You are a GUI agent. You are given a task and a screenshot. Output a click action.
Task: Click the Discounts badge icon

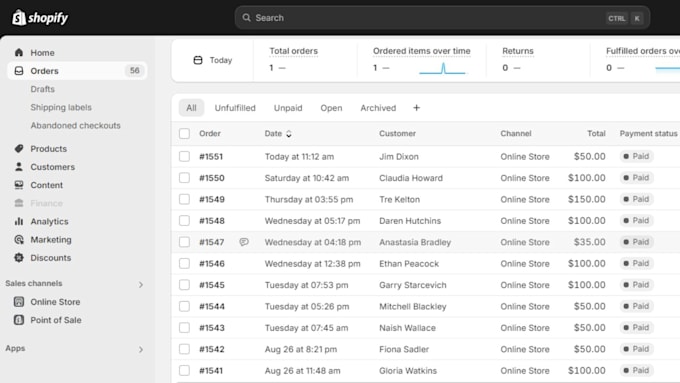coord(19,258)
